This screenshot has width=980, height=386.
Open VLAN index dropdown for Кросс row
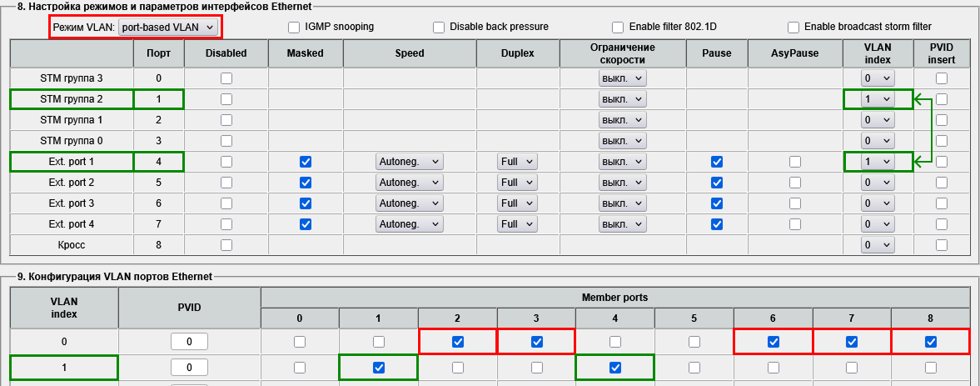coord(878,244)
